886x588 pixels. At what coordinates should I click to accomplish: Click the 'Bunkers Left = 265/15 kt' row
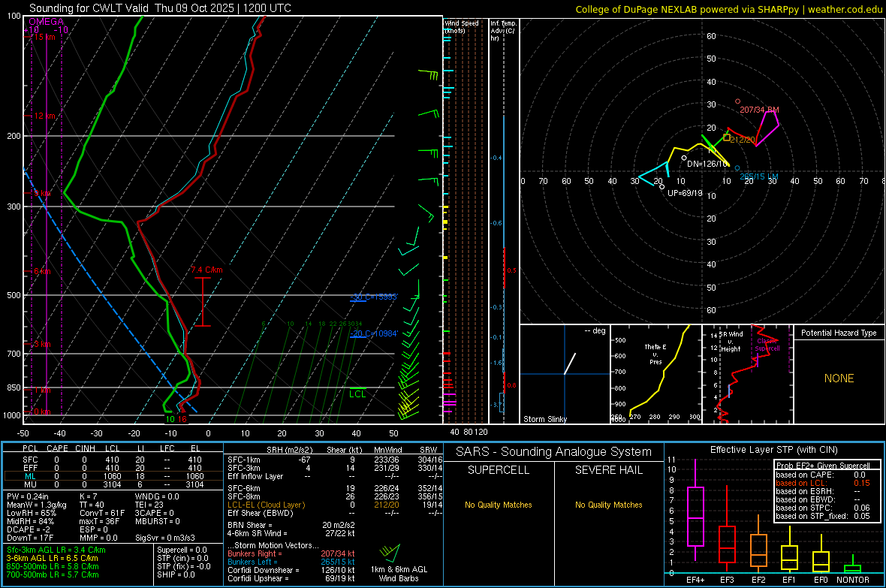coord(291,562)
